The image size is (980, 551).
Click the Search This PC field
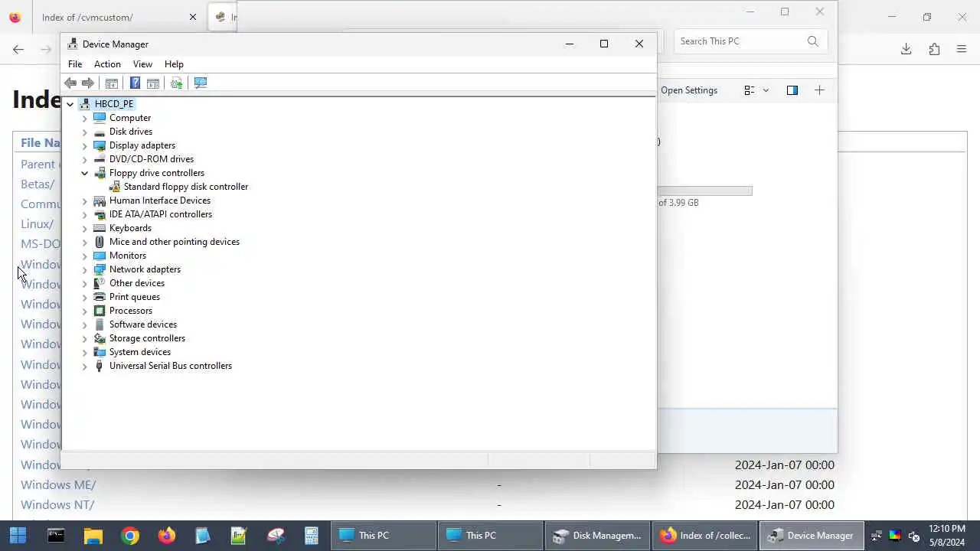coord(749,41)
